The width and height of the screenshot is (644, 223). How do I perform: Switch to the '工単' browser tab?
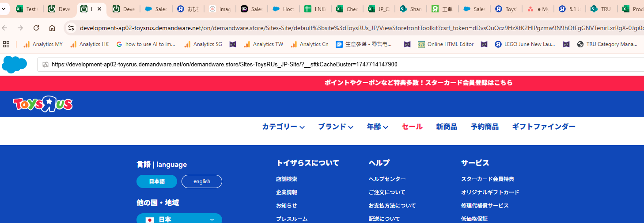tap(443, 9)
